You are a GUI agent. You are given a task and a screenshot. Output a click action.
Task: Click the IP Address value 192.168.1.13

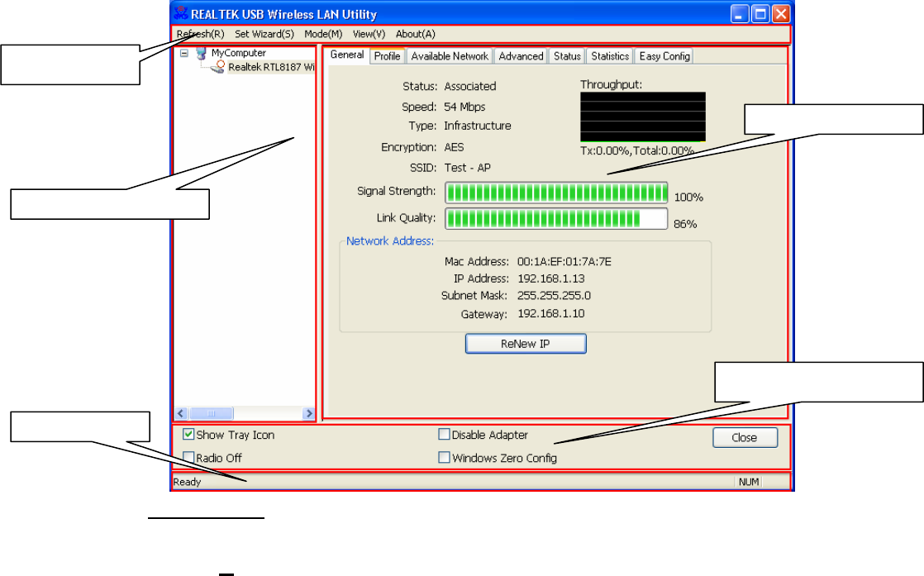point(551,278)
